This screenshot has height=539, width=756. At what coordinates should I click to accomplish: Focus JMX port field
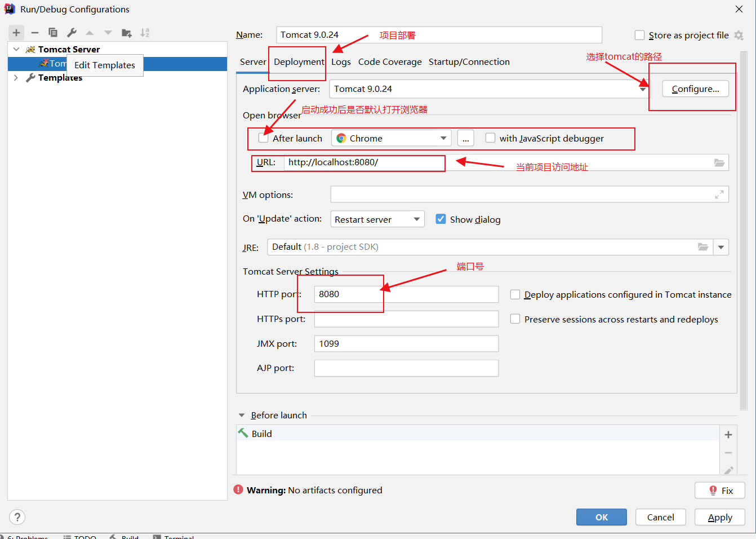coord(406,344)
